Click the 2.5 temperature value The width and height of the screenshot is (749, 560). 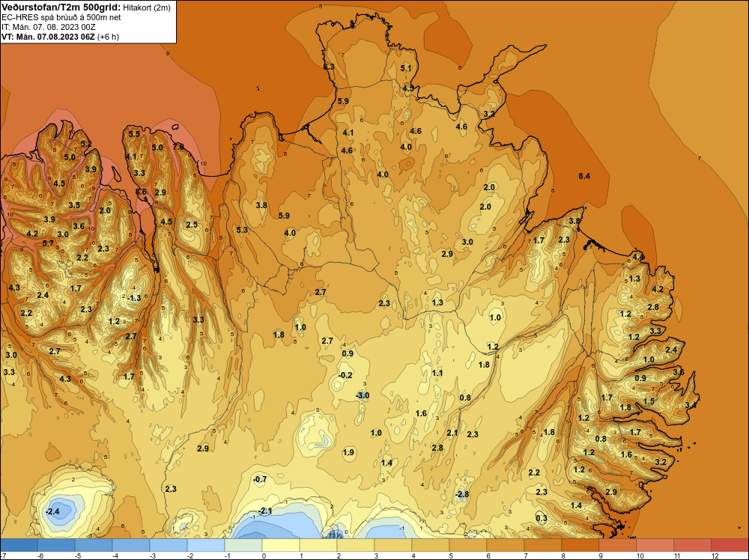click(x=192, y=225)
